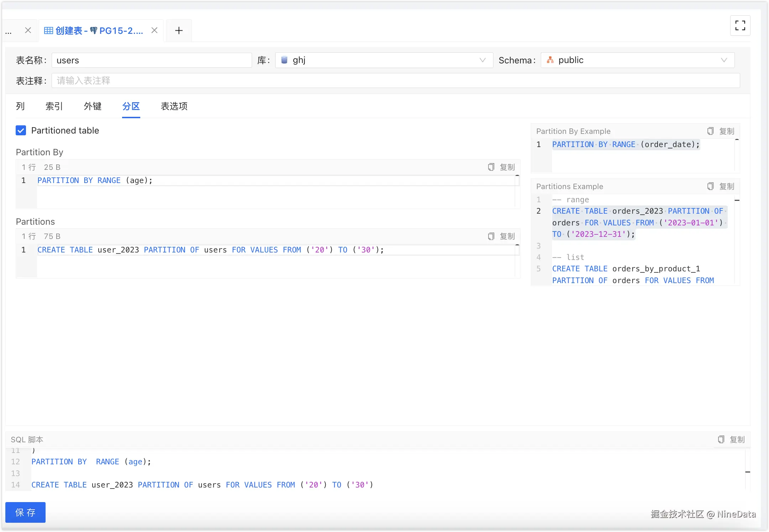Open the 外键 tab
The height and width of the screenshot is (532, 769).
93,106
